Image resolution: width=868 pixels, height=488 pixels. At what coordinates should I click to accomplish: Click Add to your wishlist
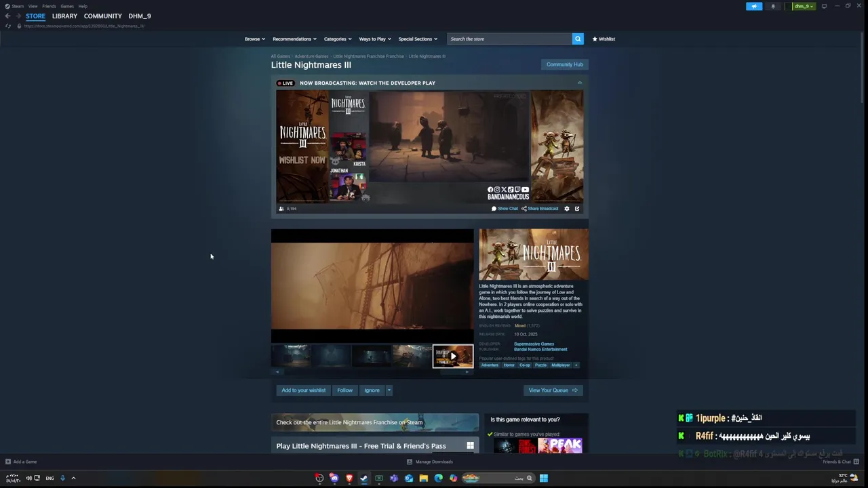303,390
